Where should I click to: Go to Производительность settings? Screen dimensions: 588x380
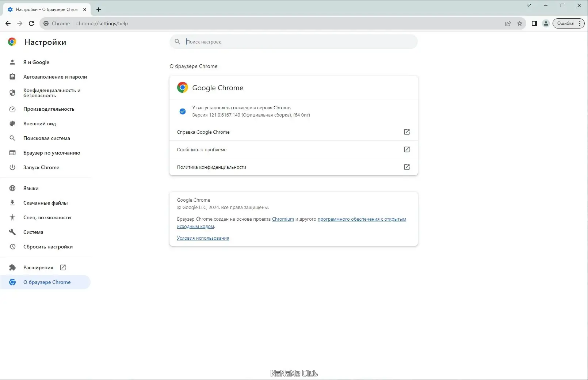[x=45, y=109]
